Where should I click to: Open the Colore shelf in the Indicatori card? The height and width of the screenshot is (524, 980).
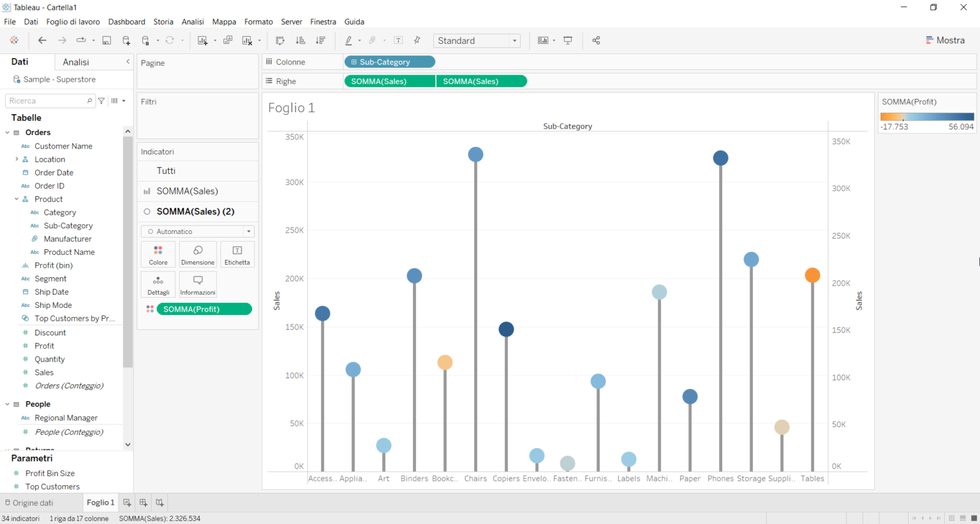(x=158, y=254)
